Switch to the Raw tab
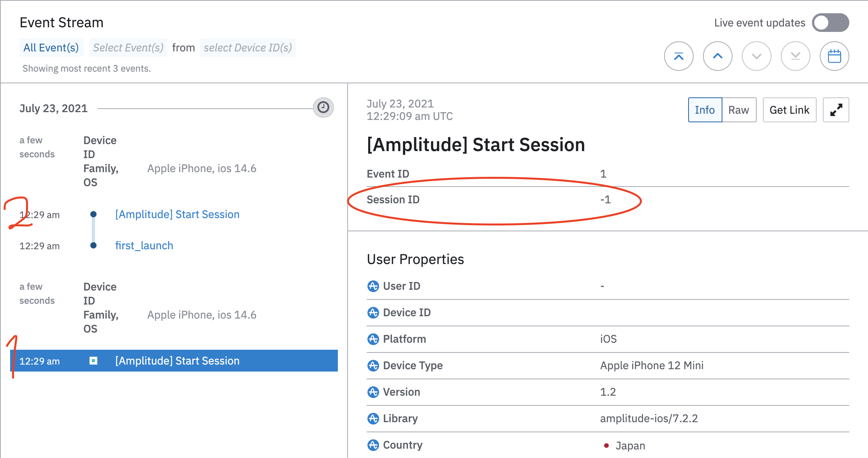The image size is (868, 458). tap(738, 110)
